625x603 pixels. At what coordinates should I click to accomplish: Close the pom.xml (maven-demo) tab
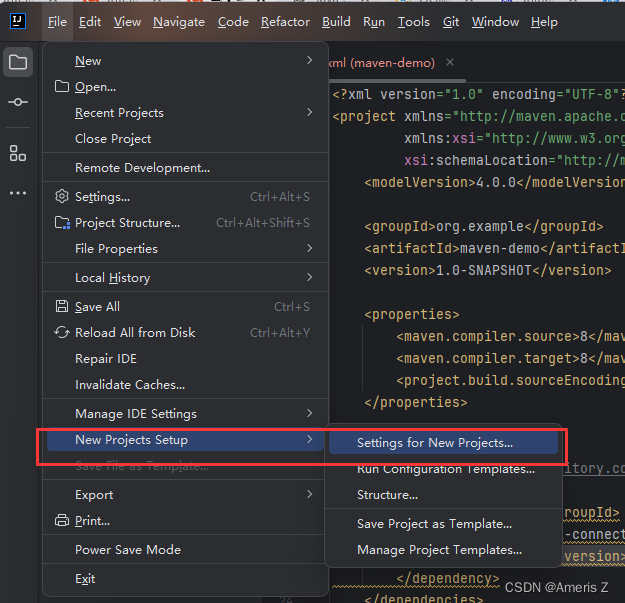point(450,62)
